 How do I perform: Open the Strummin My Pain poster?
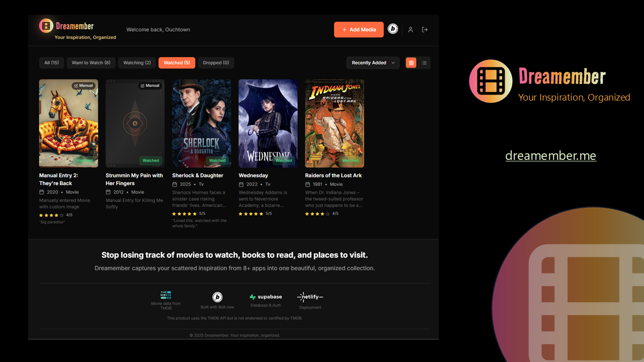coord(135,123)
